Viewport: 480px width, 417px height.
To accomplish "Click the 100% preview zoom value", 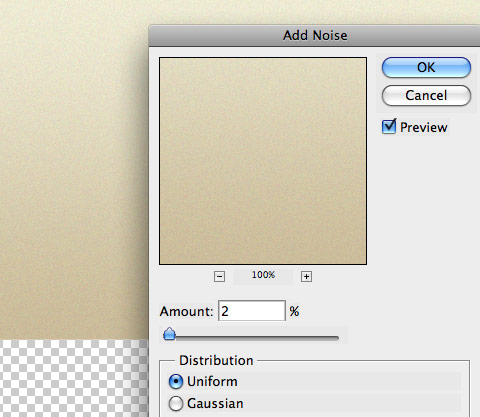I will 263,275.
